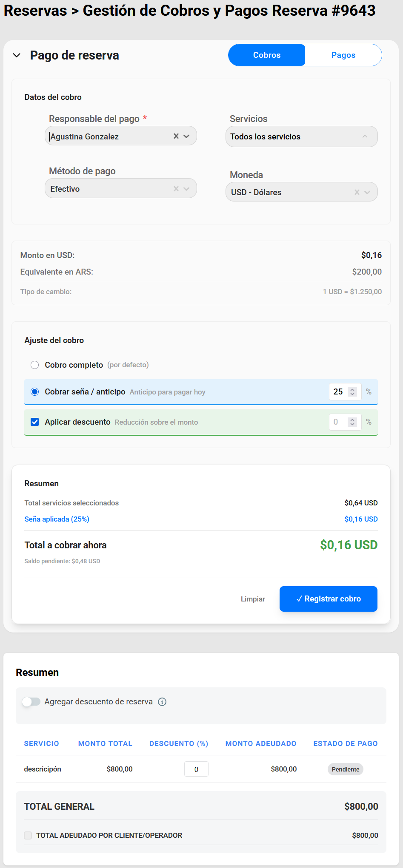Image resolution: width=403 pixels, height=868 pixels.
Task: Uncheck the Aplicar descuento checkbox
Action: [35, 422]
